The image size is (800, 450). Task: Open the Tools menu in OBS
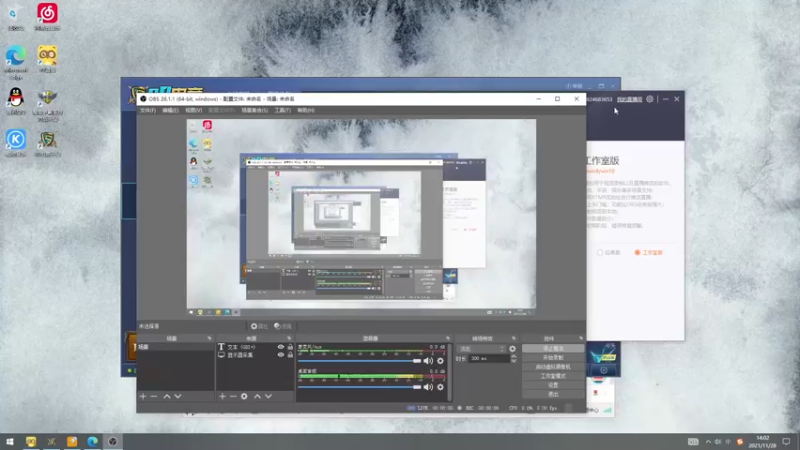pos(282,110)
